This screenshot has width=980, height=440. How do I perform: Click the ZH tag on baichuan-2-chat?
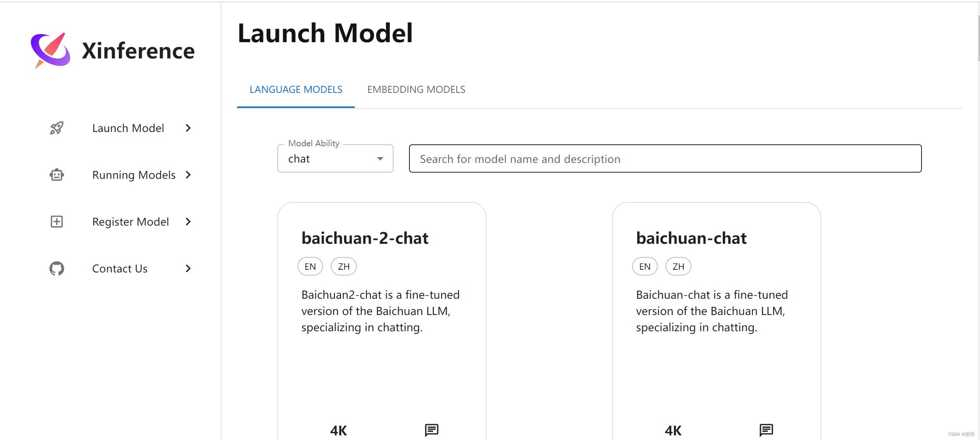[344, 267]
